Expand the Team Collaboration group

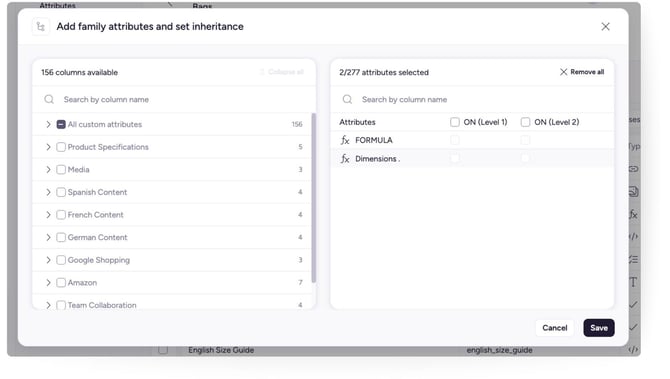click(x=48, y=305)
